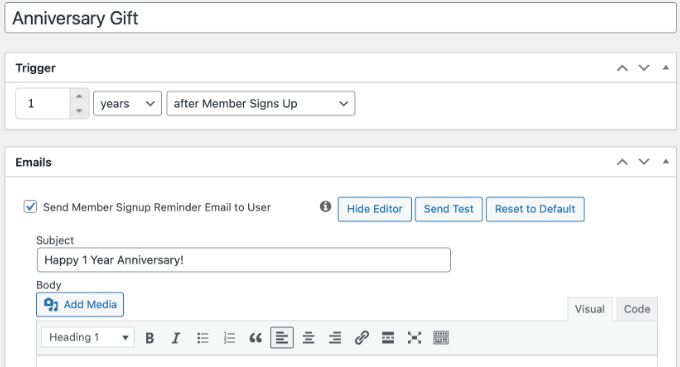Image resolution: width=680 pixels, height=367 pixels.
Task: Move the Trigger panel down
Action: coord(644,68)
